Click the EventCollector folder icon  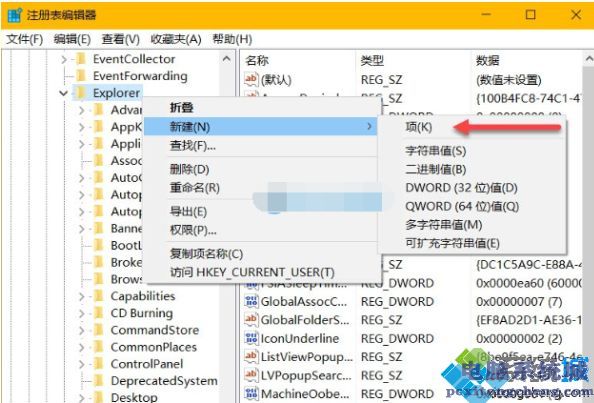pos(81,59)
